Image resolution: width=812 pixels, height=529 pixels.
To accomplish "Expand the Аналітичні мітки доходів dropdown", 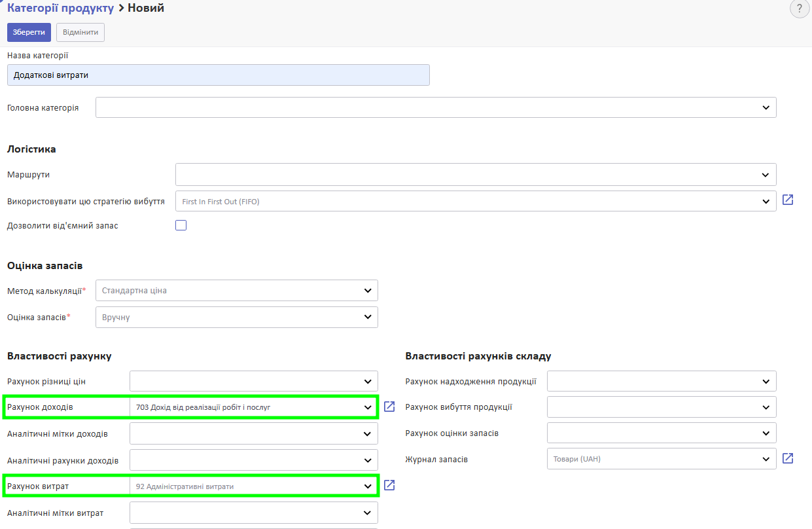I will point(254,433).
